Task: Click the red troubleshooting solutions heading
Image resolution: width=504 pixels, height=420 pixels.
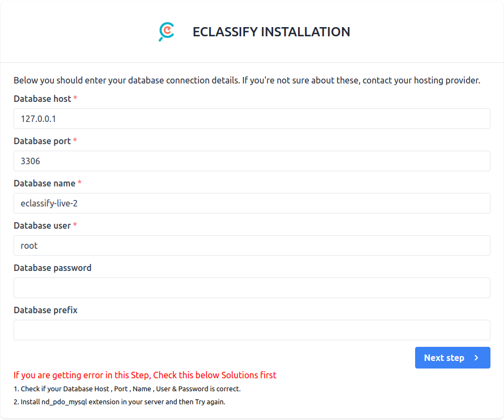Action: point(145,375)
